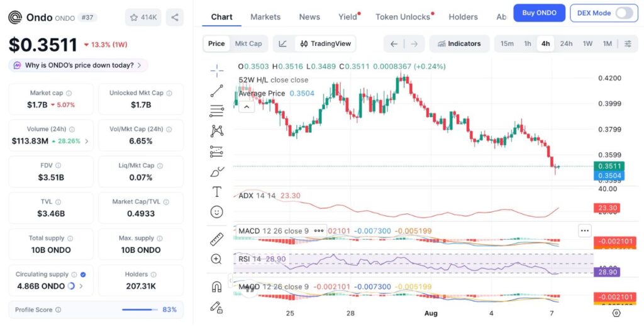Click the TVL info icon
This screenshot has height=326, width=644.
(58, 202)
